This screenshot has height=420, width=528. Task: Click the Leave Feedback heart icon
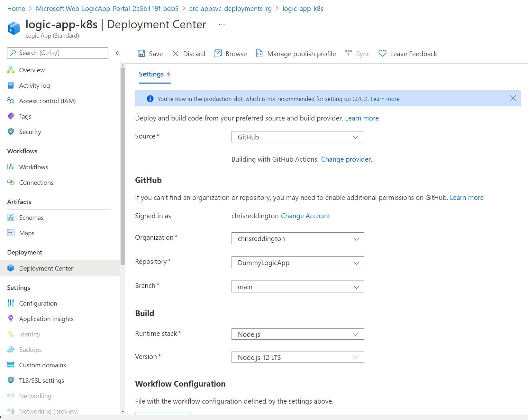(x=382, y=53)
